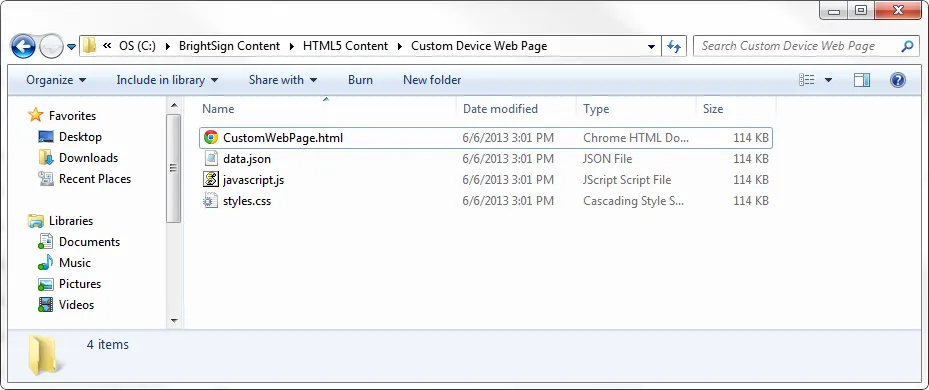Select the CustomWebPage.html file
929x390 pixels.
click(x=486, y=138)
